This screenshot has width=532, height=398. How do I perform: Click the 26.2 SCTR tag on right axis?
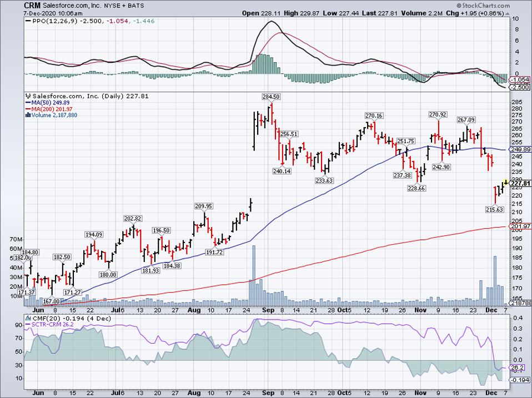coord(518,368)
